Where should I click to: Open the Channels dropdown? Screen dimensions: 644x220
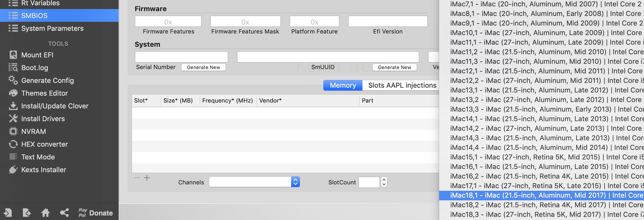[x=254, y=182]
